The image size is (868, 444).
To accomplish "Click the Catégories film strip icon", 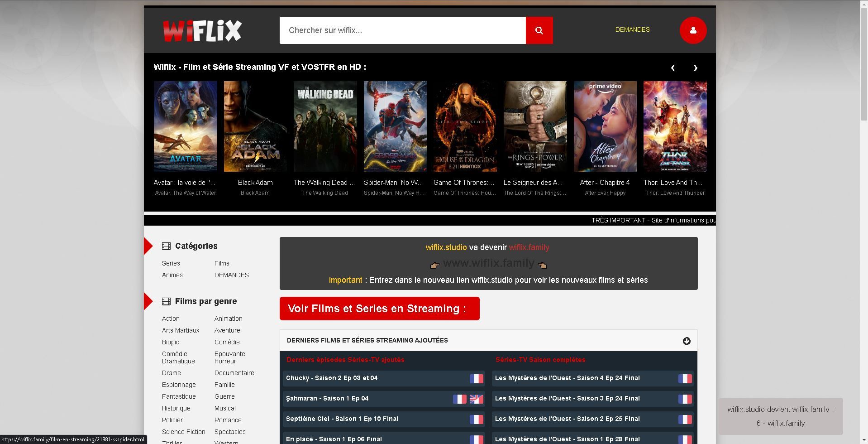I will [167, 246].
